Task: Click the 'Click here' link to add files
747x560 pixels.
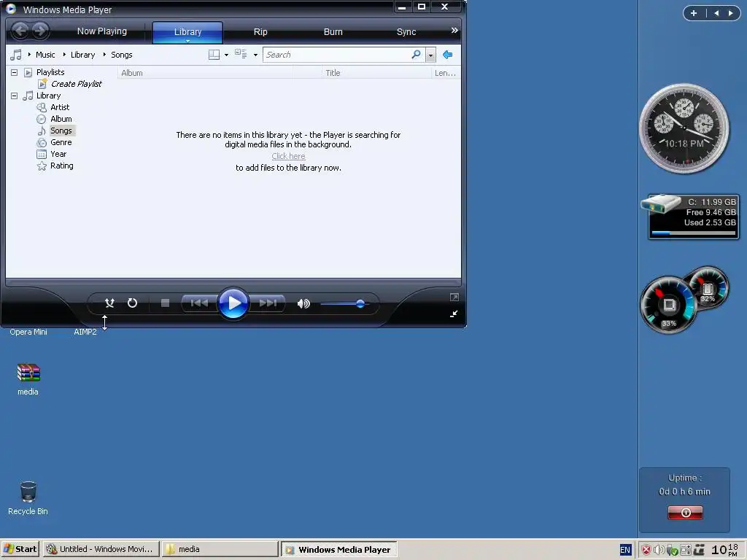Action: [x=288, y=156]
